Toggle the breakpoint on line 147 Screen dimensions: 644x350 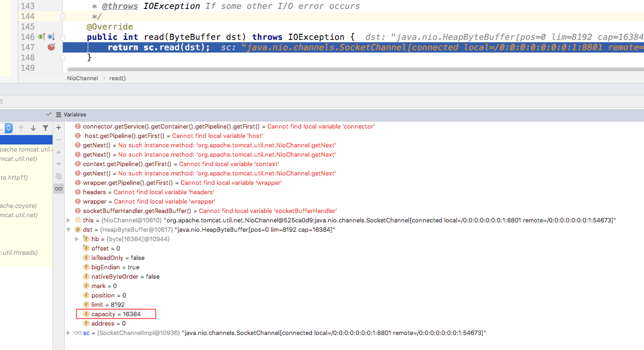point(52,47)
